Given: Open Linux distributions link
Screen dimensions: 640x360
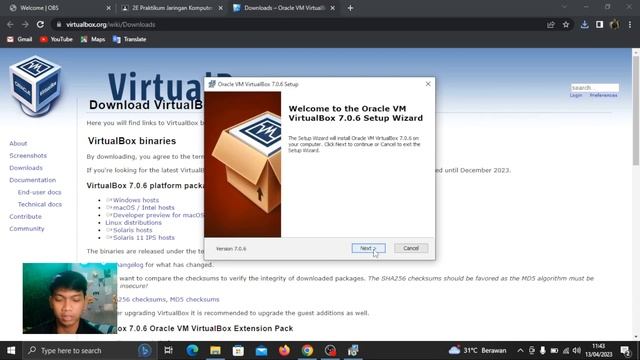Looking at the screenshot, I should tap(133, 222).
